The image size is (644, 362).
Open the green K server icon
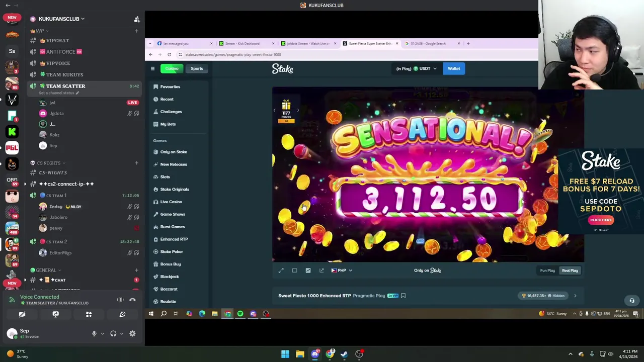[12, 131]
